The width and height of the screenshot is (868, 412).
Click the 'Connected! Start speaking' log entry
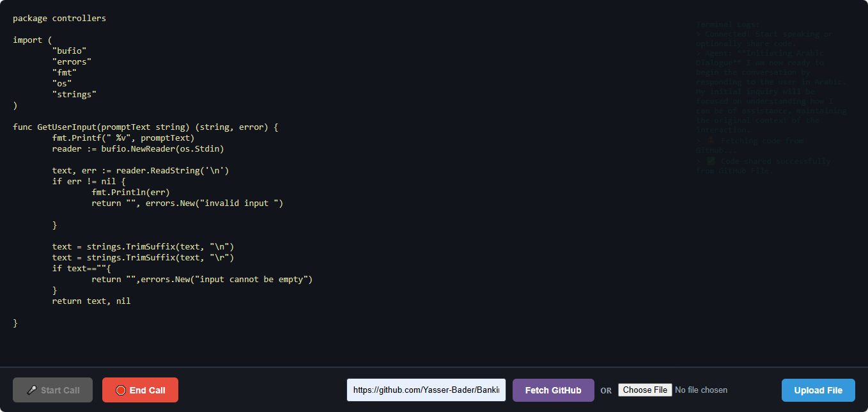764,39
